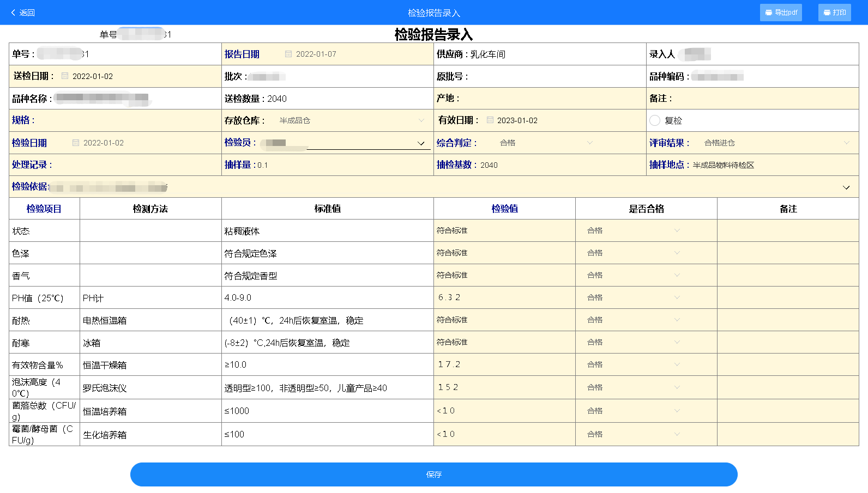Open the 评审结果 dropdown
The width and height of the screenshot is (868, 493).
pos(846,143)
